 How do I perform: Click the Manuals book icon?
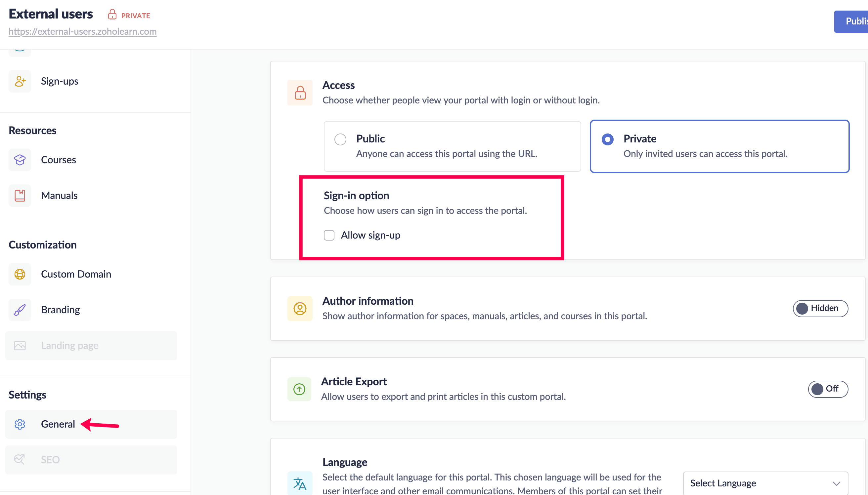click(x=20, y=196)
